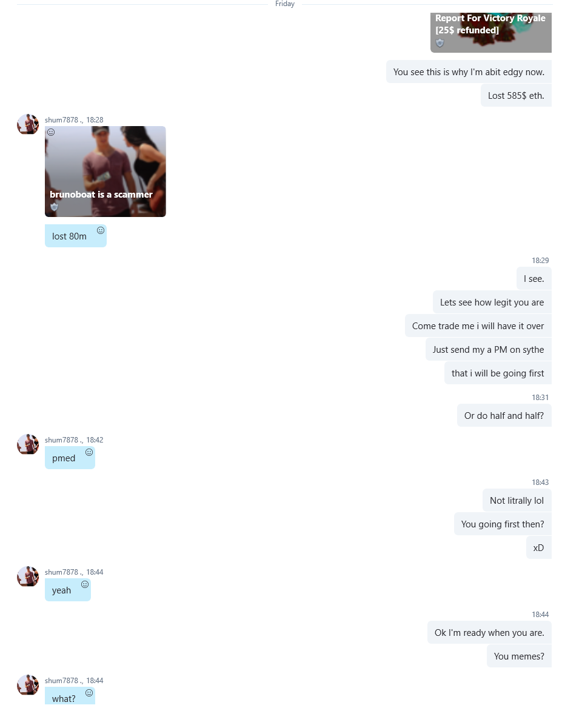This screenshot has height=728, width=582.
Task: Click the reaction smiley on the "yeah" message
Action: click(85, 584)
